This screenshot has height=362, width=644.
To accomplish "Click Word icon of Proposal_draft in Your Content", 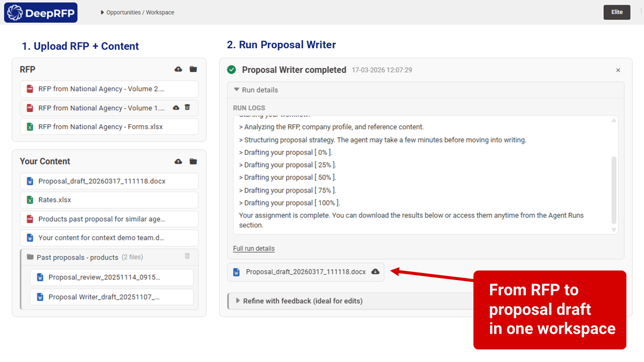I will pyautogui.click(x=30, y=181).
